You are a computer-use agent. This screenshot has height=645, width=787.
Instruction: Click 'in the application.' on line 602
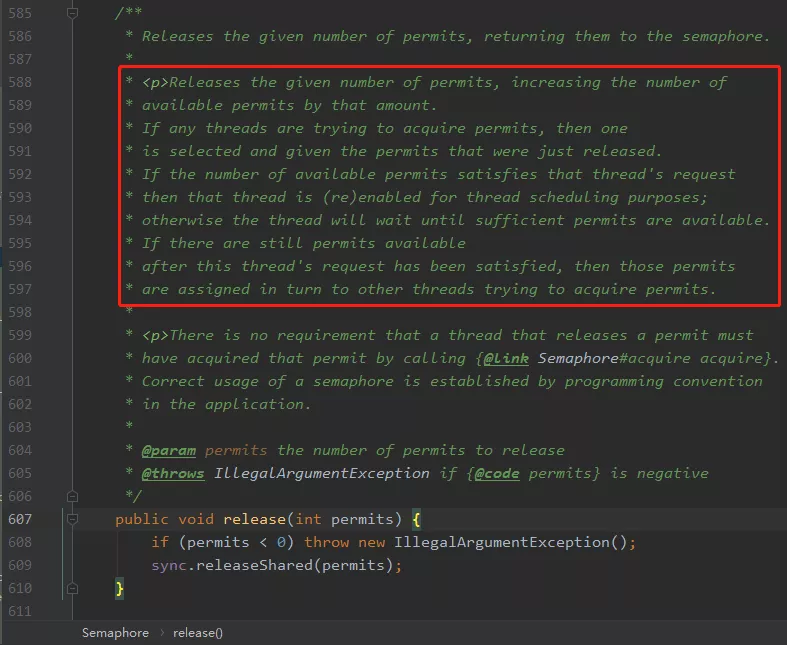[227, 405]
